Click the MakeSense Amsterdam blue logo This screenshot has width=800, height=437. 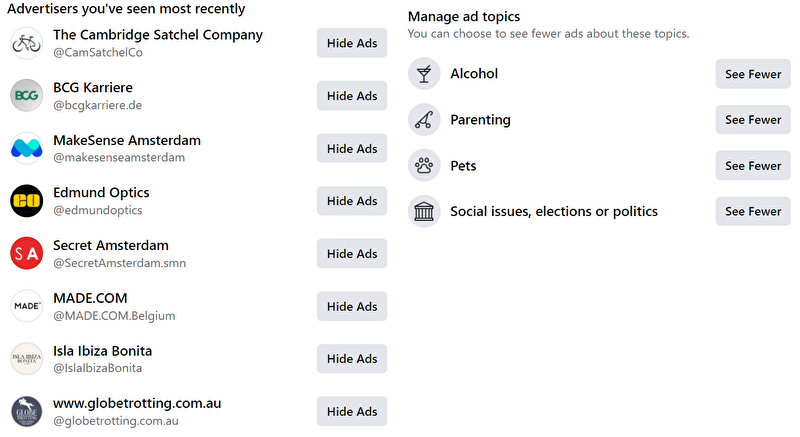coord(26,148)
